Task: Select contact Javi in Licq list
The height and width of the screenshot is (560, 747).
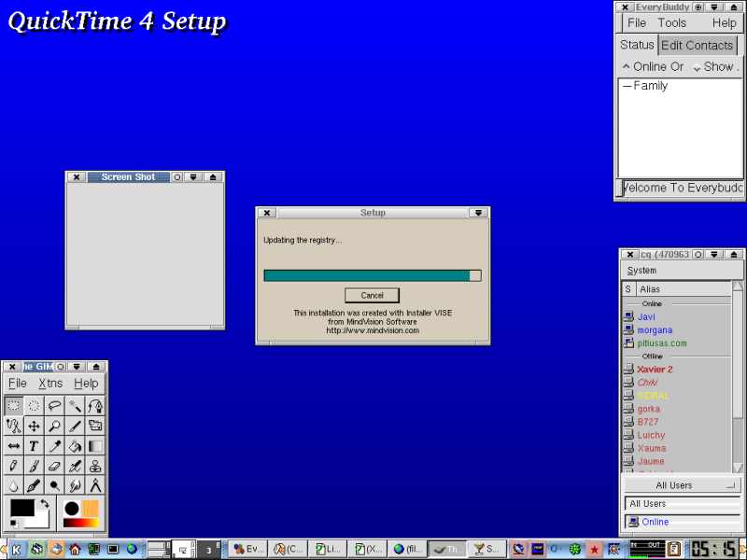Action: (646, 316)
